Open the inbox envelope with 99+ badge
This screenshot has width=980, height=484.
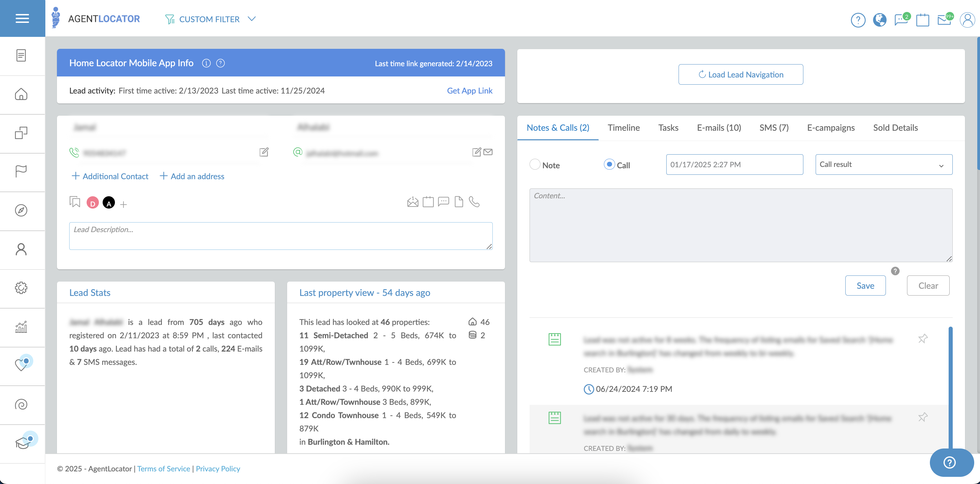pos(944,20)
